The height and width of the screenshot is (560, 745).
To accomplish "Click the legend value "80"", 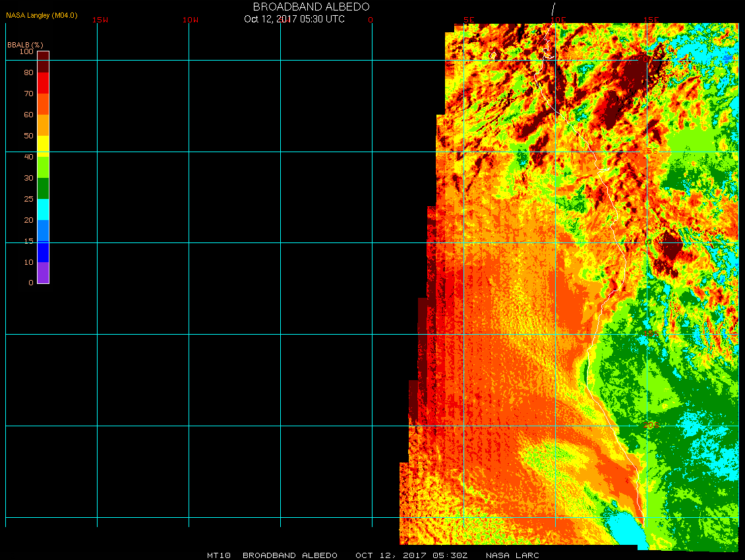I will click(29, 72).
